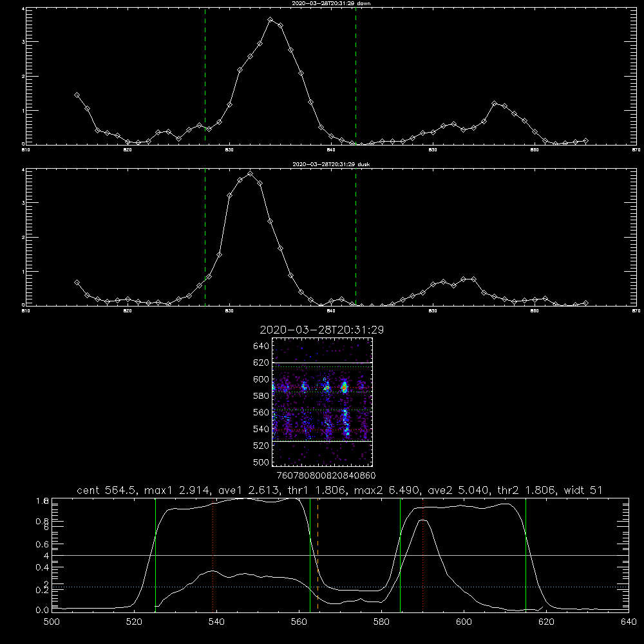The height and width of the screenshot is (644, 644).
Task: Click the green vertical line near 585
Action: (400, 555)
